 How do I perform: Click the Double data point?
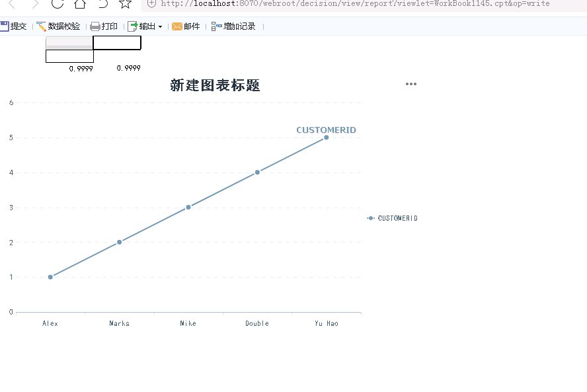[257, 173]
